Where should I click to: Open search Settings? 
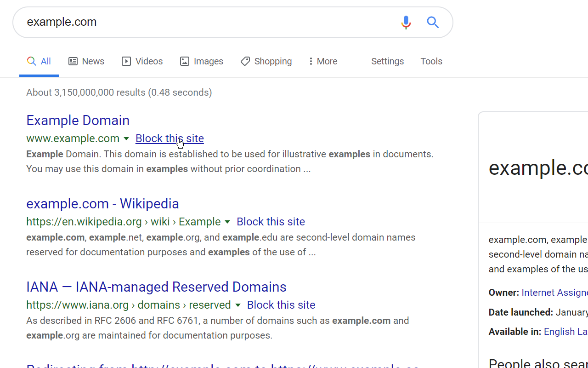[x=388, y=61]
